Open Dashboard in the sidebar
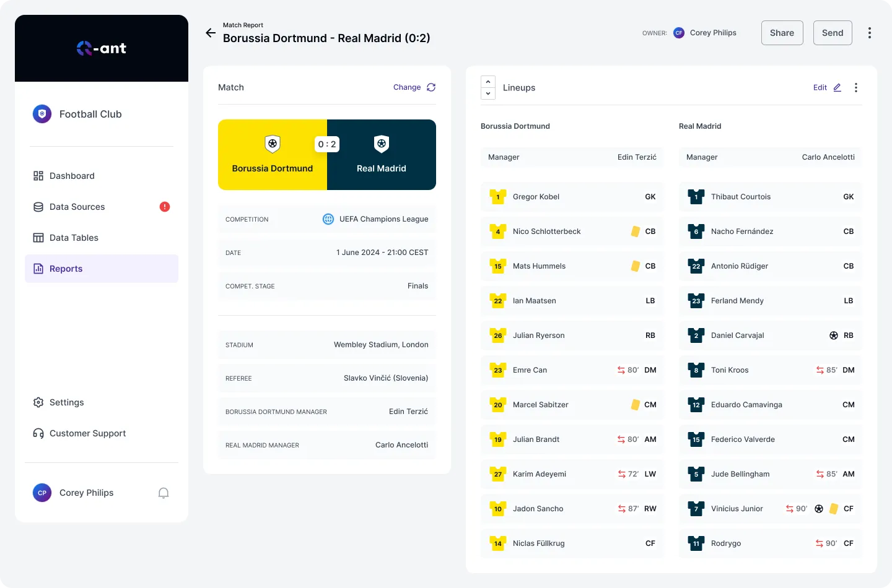 pos(102,176)
